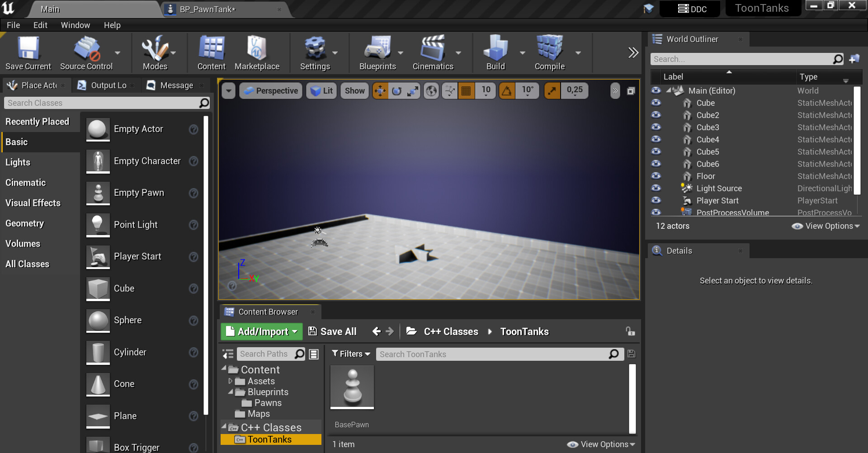Open Cinematics from the toolbar
This screenshot has width=868, height=453.
[x=433, y=52]
